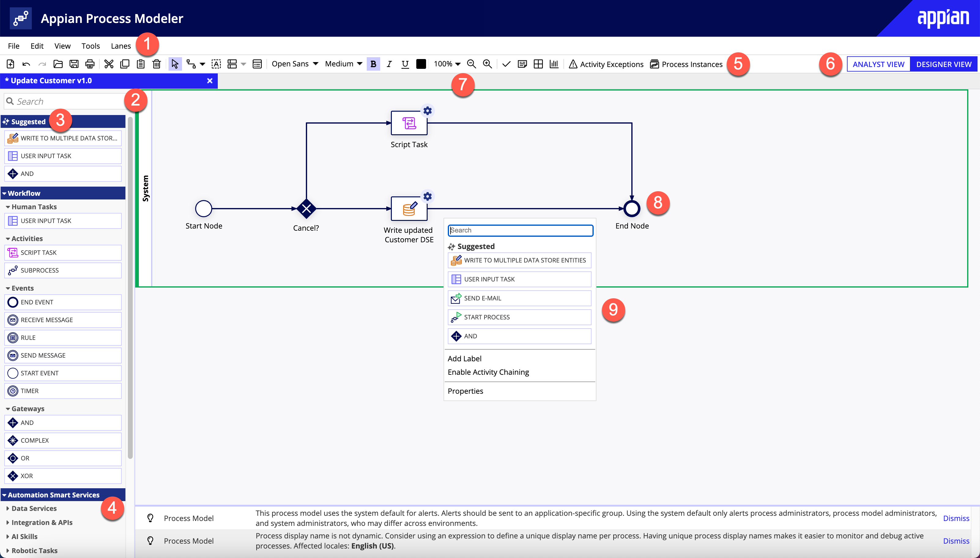Toggle Italic formatting
The width and height of the screenshot is (980, 558).
point(389,64)
